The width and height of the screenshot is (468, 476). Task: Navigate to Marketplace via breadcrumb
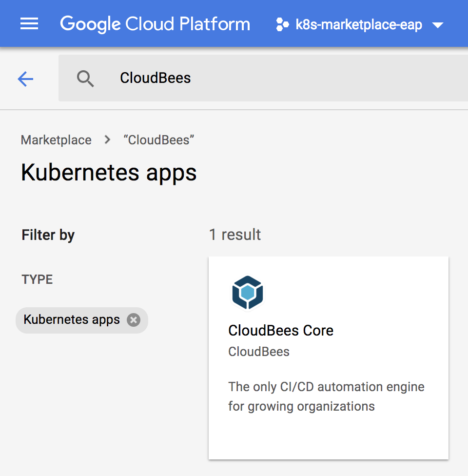pos(56,140)
